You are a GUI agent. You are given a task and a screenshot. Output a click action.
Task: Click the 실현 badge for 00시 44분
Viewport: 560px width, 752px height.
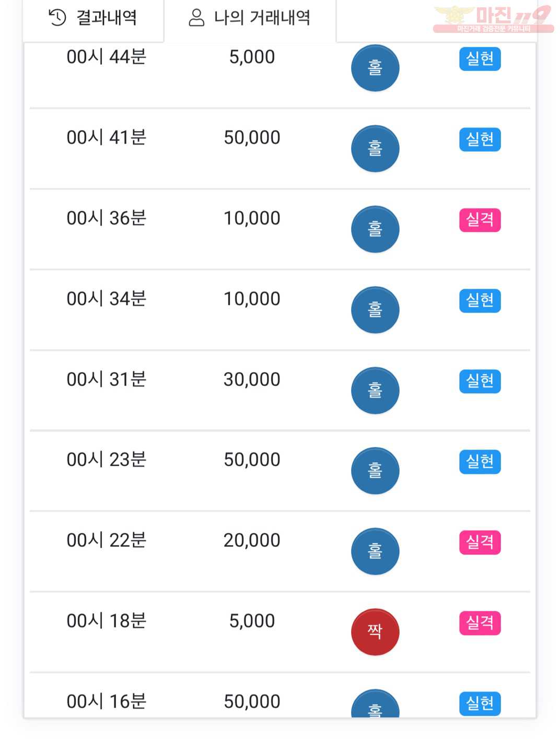[x=480, y=59]
